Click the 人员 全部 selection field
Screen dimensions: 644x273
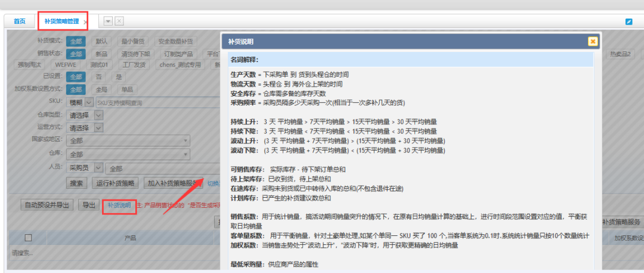coord(163,168)
